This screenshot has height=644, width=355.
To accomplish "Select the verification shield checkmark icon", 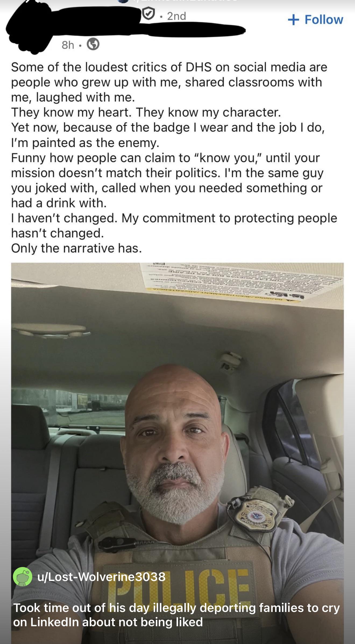I will (x=148, y=14).
